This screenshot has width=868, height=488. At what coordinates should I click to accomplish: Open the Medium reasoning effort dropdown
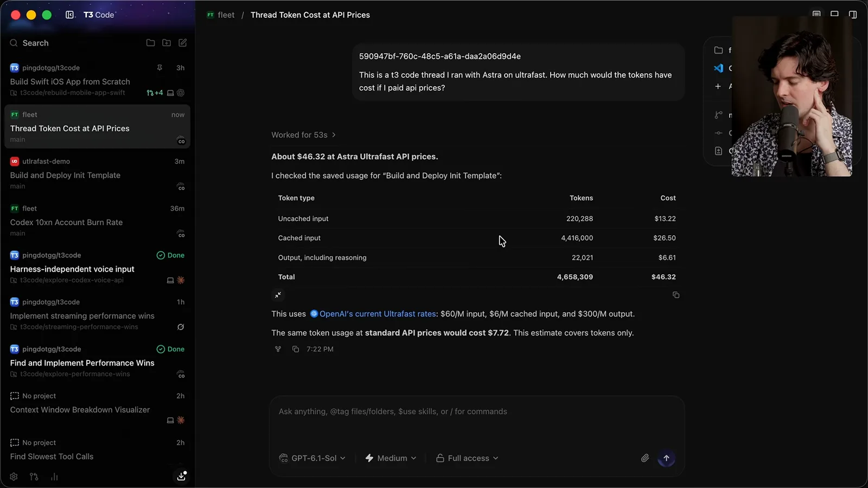[391, 458]
